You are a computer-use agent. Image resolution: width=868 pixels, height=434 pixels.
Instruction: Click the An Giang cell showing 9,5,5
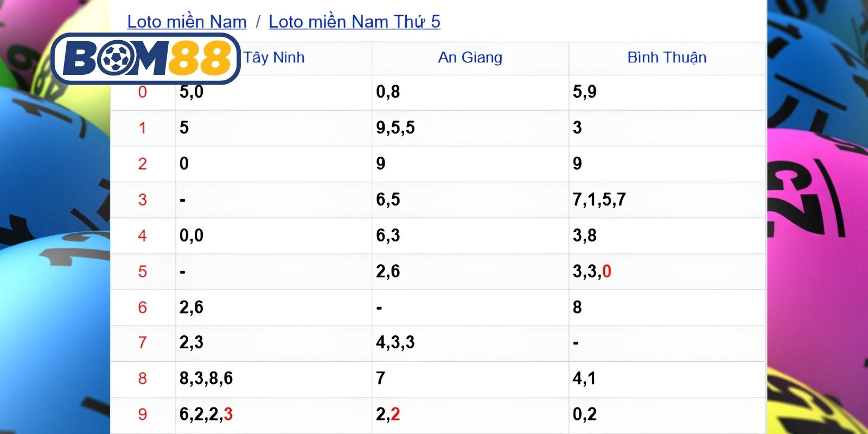[x=470, y=128]
